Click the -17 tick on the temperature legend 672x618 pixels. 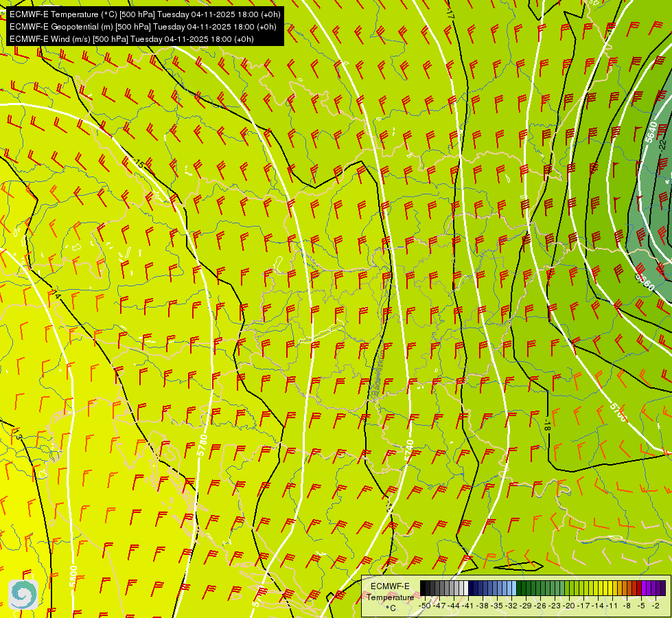point(583,606)
